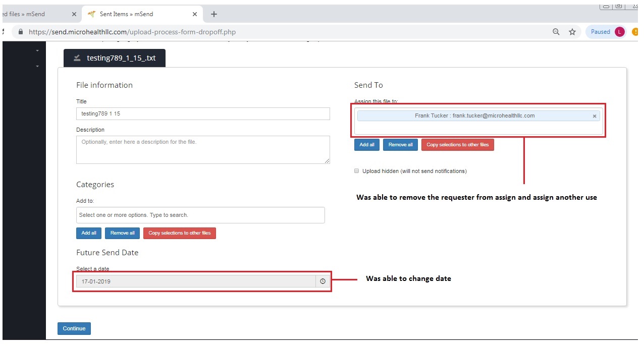Enable the Upload hidden notifications checkbox
644x346 pixels.
point(356,170)
